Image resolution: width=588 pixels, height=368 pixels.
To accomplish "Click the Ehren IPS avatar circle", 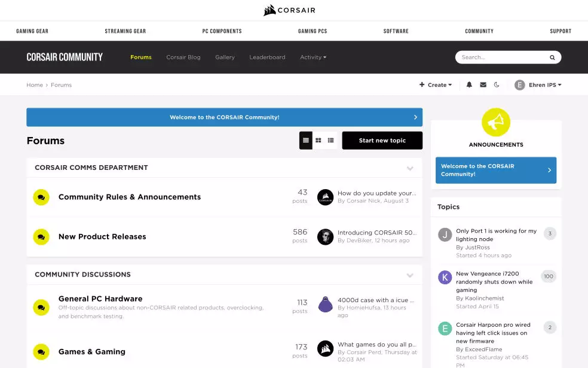I will pos(519,85).
